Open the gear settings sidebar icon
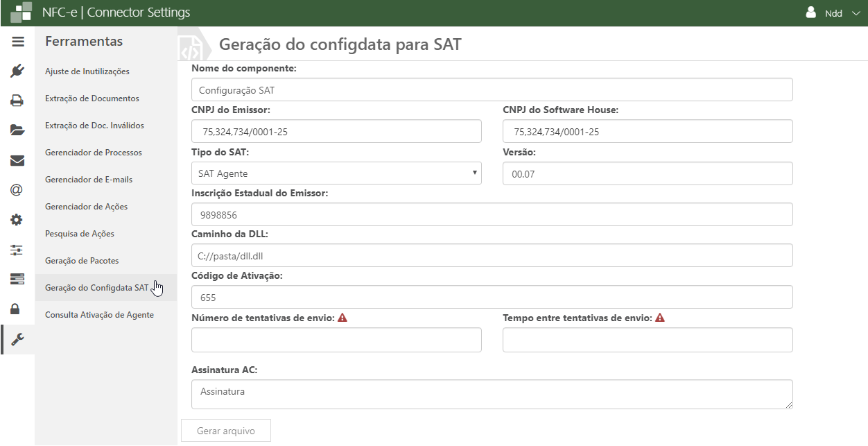 tap(18, 220)
